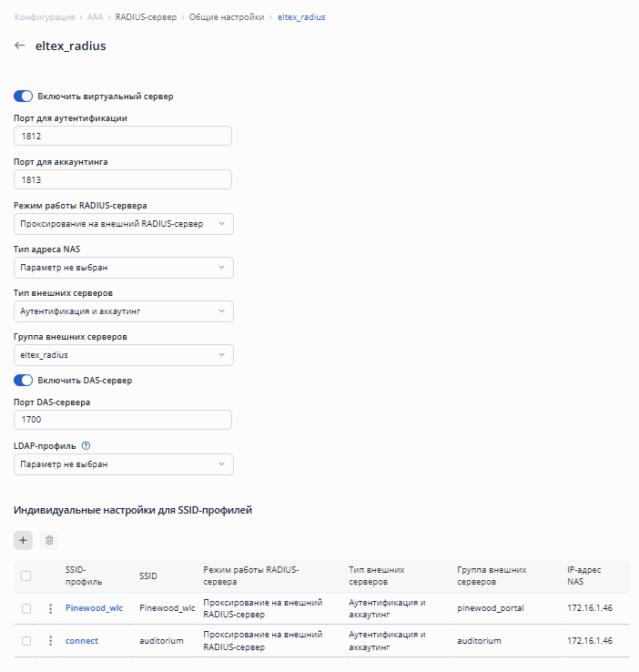This screenshot has width=639, height=672.
Task: Open the RADIUS server mode dropdown
Action: (x=124, y=224)
